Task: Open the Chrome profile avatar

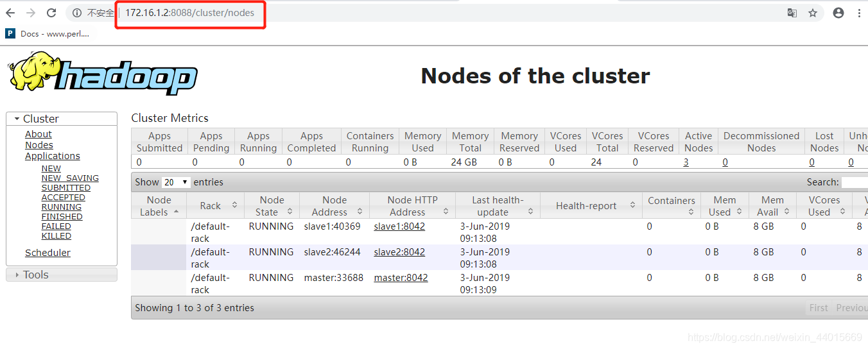Action: point(838,13)
